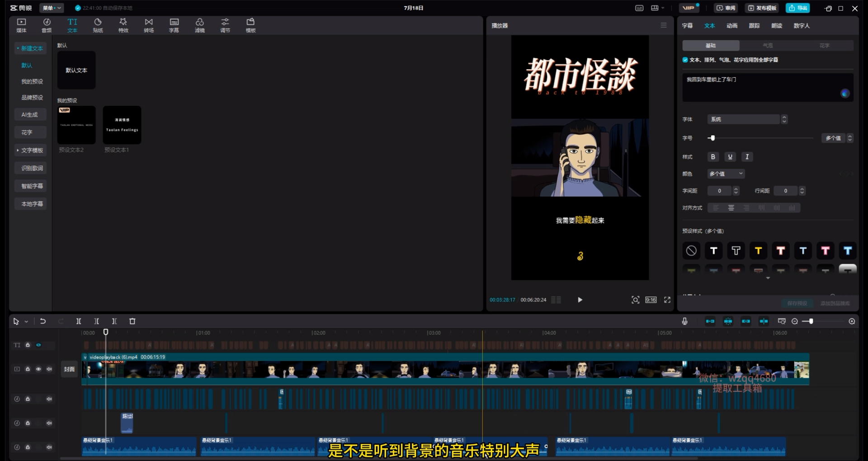Viewport: 868px width, 461px height.
Task: Click the delete trash icon in timeline toolbar
Action: 132,321
